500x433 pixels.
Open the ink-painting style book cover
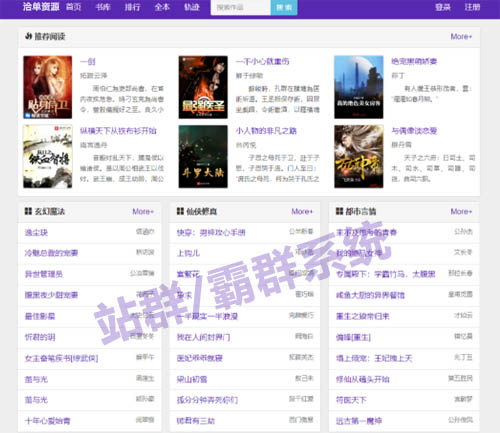click(48, 156)
